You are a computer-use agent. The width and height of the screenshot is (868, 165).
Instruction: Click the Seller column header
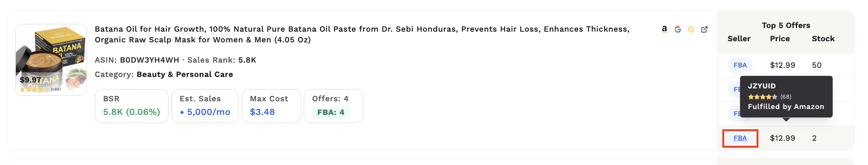[739, 39]
